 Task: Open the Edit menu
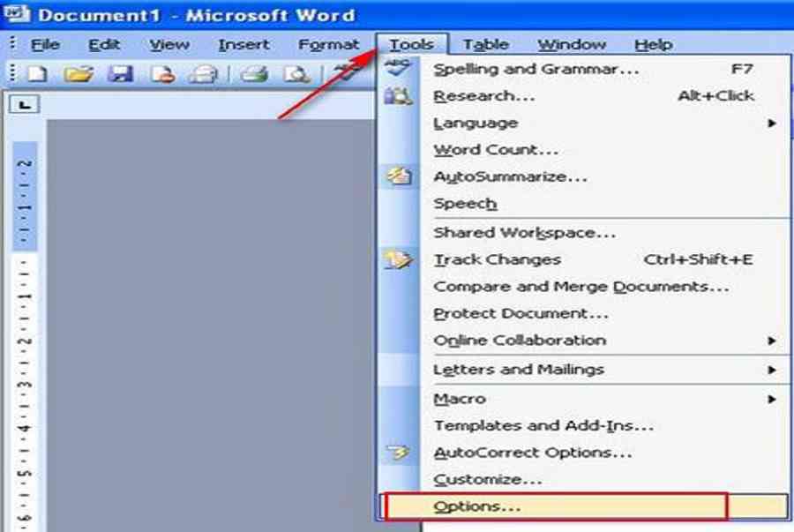coord(104,44)
